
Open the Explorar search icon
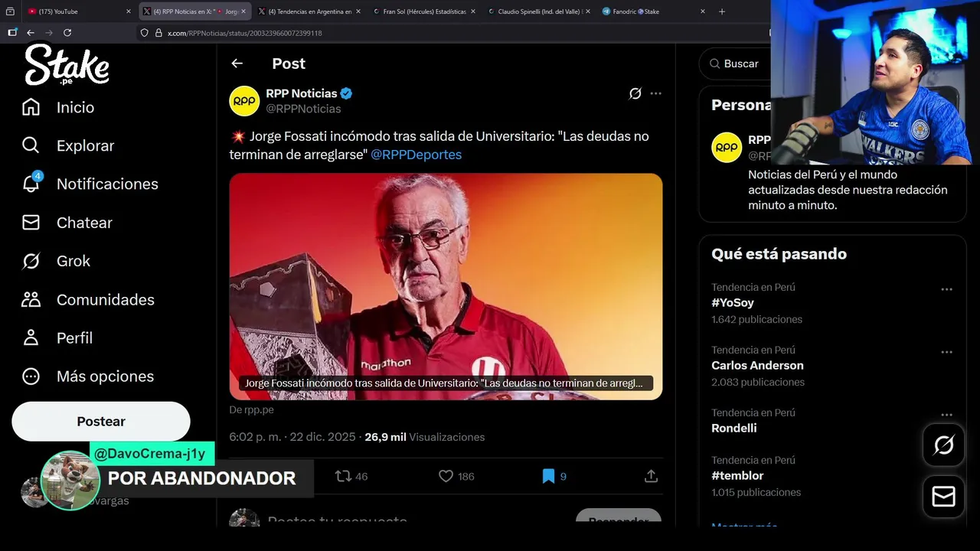pyautogui.click(x=31, y=145)
